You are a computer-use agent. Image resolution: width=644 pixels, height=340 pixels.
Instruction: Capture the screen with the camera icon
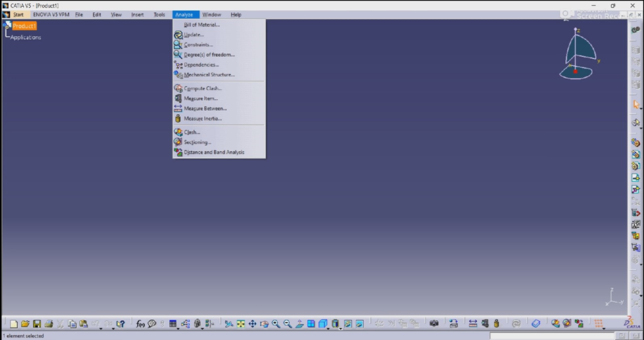pos(434,324)
